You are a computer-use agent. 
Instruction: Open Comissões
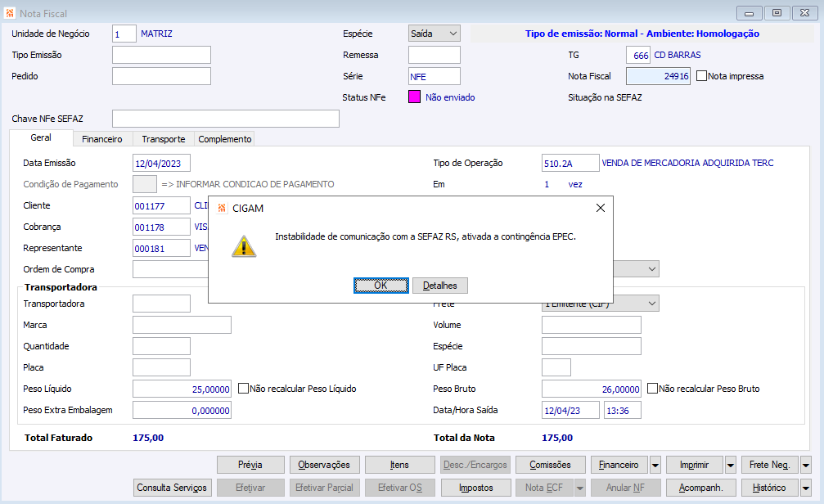pos(550,465)
